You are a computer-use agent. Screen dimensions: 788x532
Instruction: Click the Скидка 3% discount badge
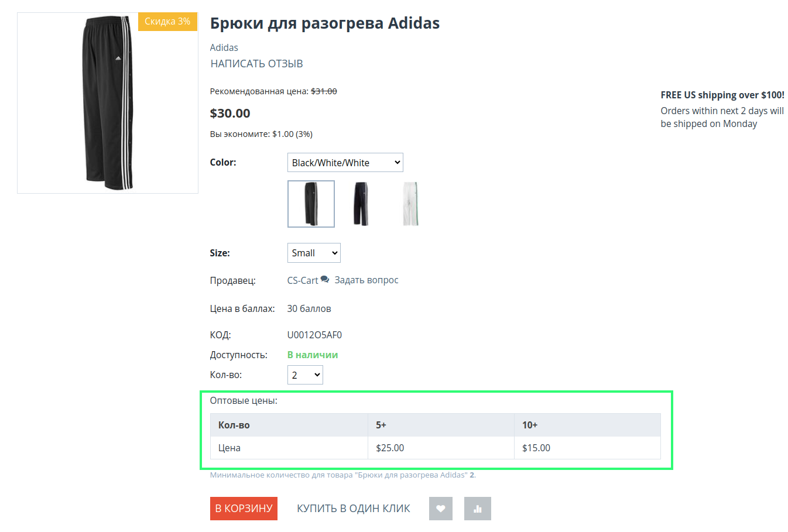coord(167,22)
